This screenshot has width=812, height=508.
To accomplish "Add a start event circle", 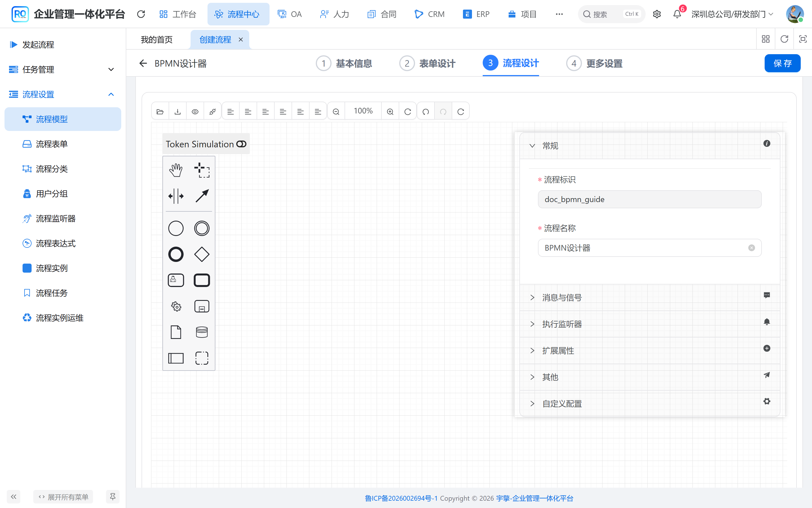I will click(x=176, y=229).
